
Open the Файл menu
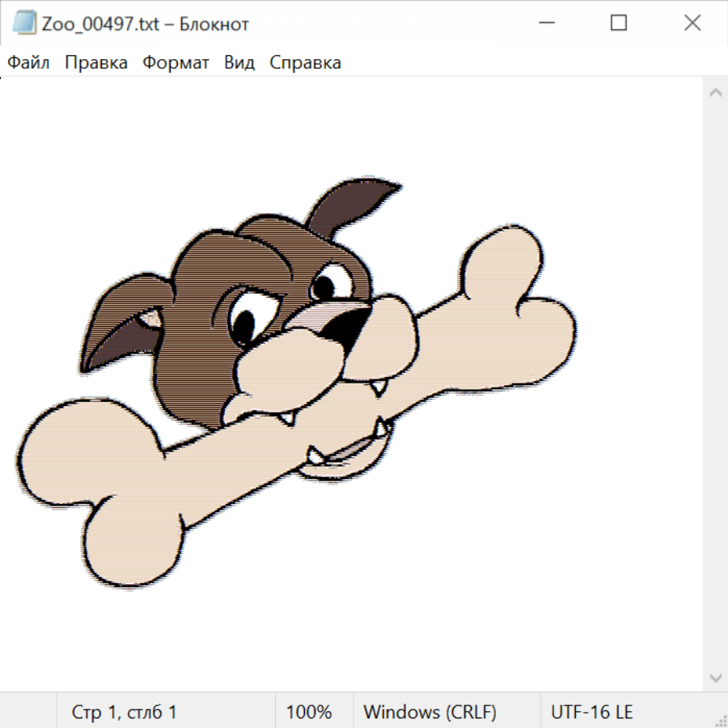[x=28, y=63]
